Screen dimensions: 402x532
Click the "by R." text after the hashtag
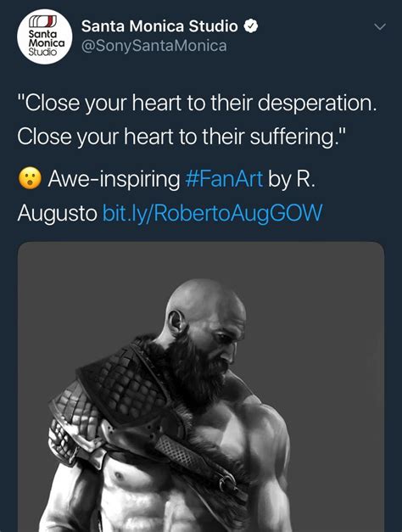point(292,179)
